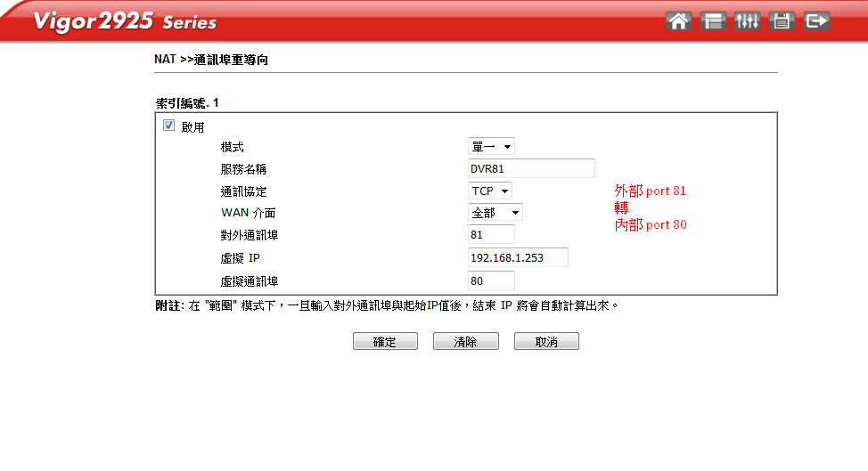The width and height of the screenshot is (868, 471).
Task: Open the 模式 mode dropdown
Action: [491, 146]
